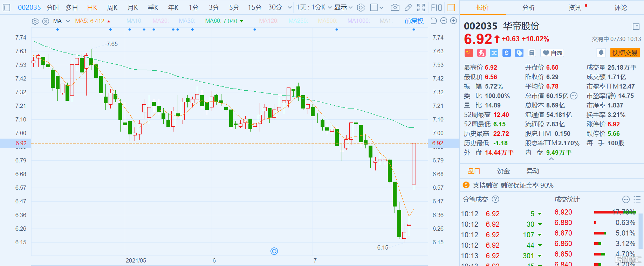Take a chart screenshot with camera icon
Screen dimensions: 644x266
point(395,7)
